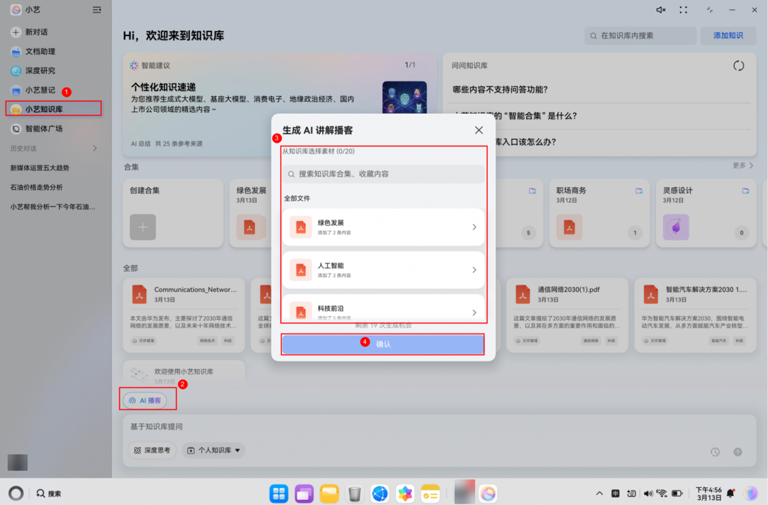Image resolution: width=768 pixels, height=505 pixels.
Task: Start a 新对话 from the sidebar
Action: 29,32
